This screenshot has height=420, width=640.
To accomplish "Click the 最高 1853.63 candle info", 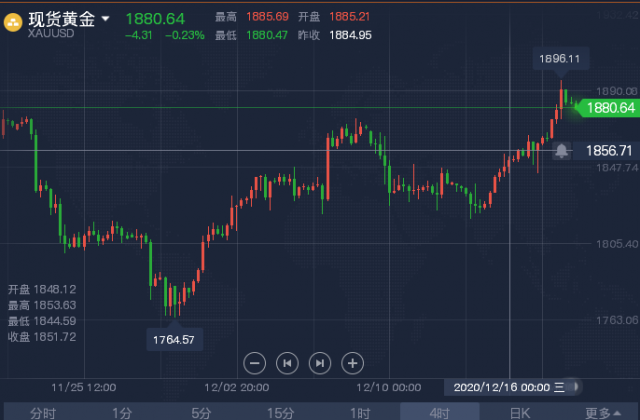I will pos(42,305).
